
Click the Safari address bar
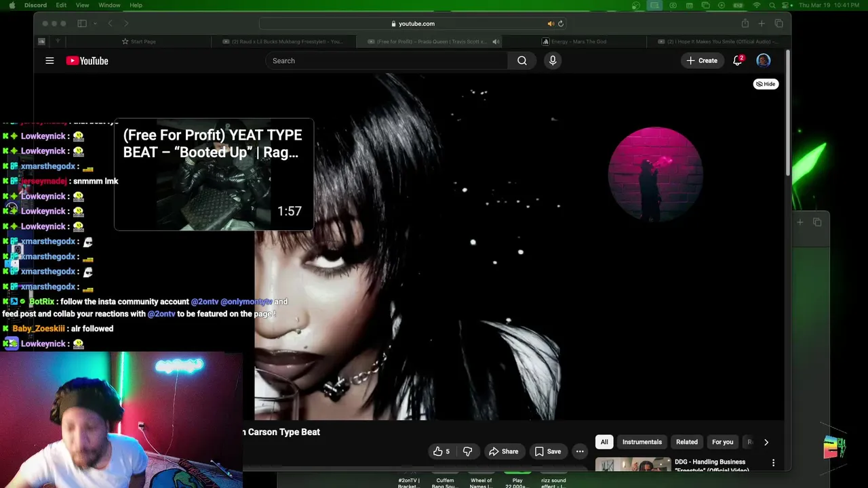coord(413,24)
